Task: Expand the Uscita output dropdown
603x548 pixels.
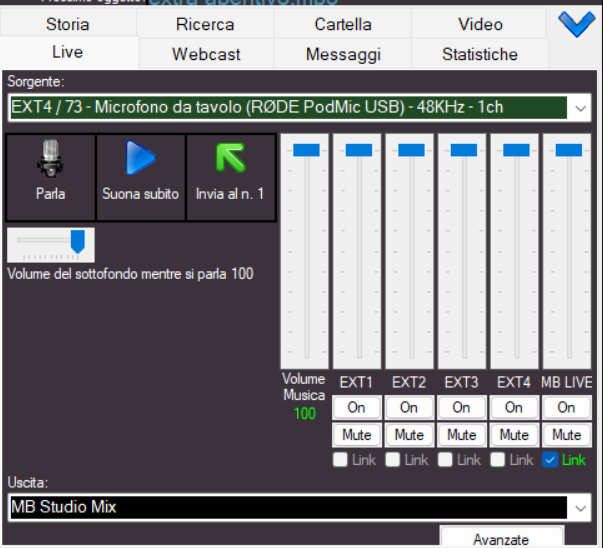Action: (x=581, y=508)
